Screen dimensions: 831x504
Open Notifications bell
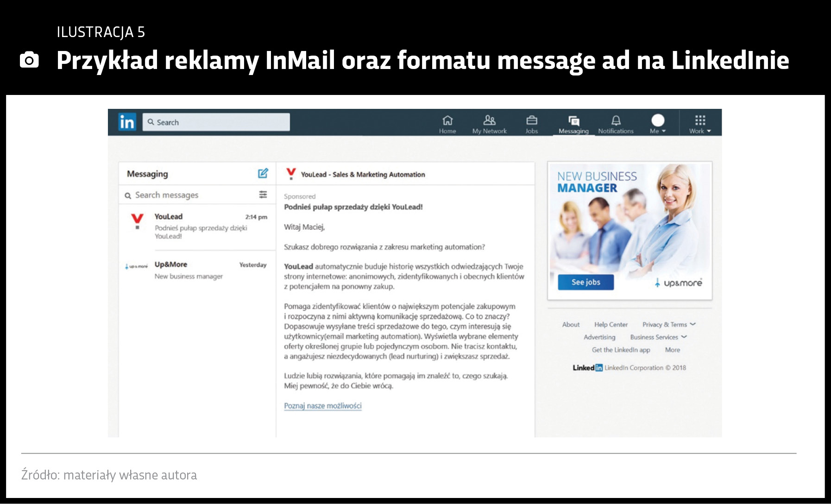[616, 125]
